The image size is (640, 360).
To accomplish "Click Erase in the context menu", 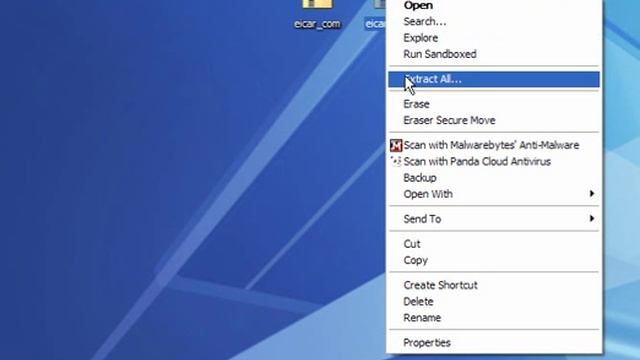I will click(493, 104).
